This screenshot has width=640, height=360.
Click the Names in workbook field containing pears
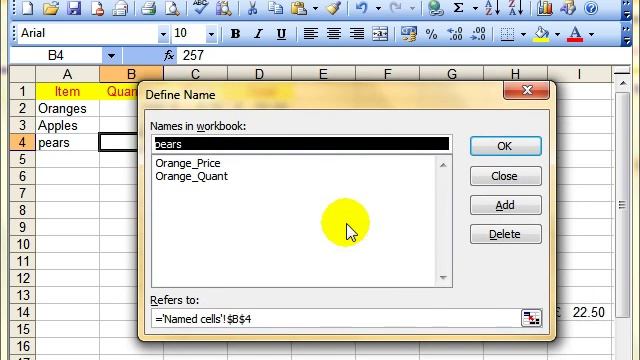pyautogui.click(x=302, y=144)
